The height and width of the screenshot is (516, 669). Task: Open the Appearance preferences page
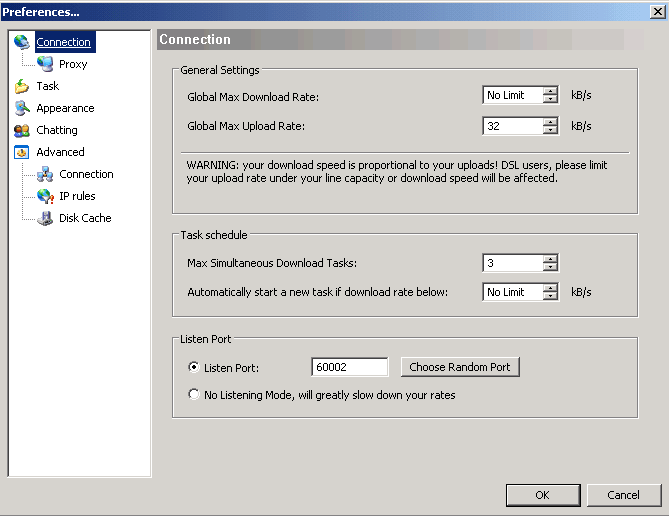tap(65, 108)
